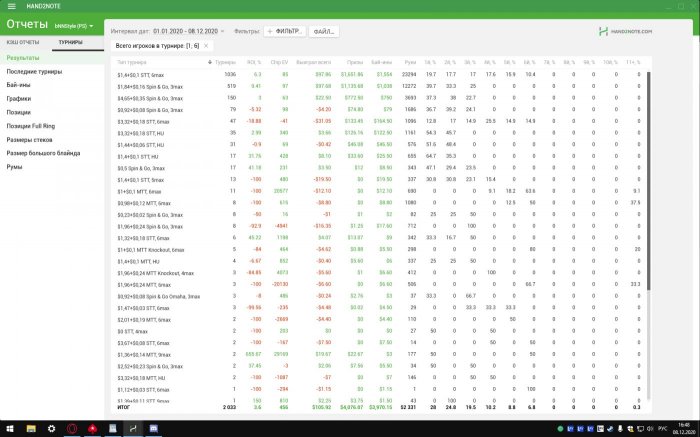Open the PokerStars taskbar icon
Image resolution: width=700 pixels, height=437 pixels.
(x=92, y=429)
